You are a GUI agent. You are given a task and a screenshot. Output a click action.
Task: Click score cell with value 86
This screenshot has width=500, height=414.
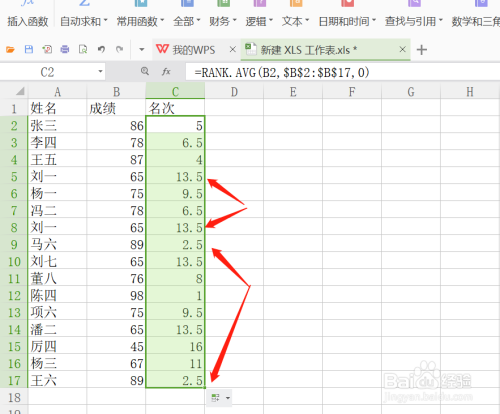[116, 125]
